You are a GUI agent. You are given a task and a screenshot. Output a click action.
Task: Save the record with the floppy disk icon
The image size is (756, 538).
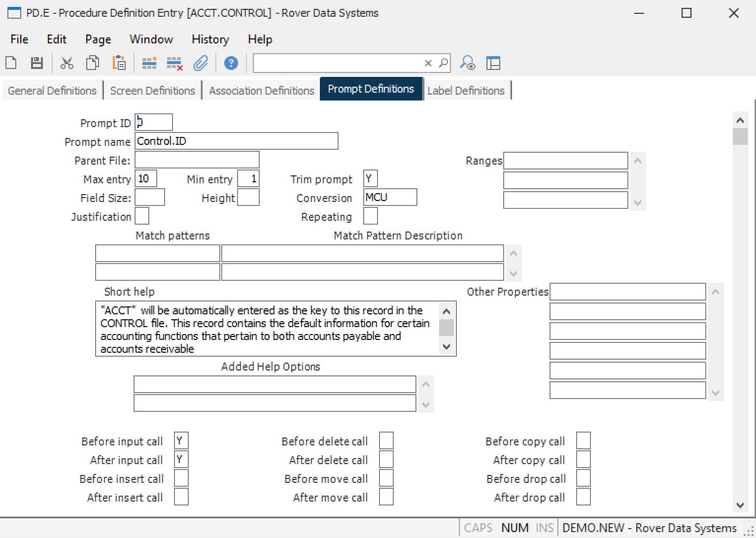[x=37, y=63]
